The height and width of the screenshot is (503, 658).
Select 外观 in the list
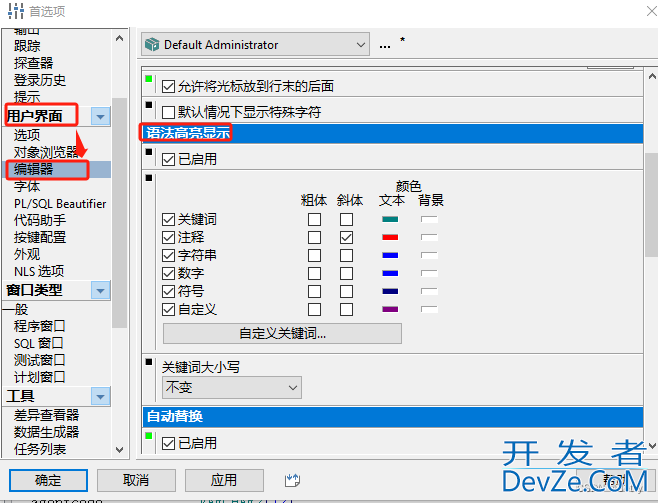27,254
